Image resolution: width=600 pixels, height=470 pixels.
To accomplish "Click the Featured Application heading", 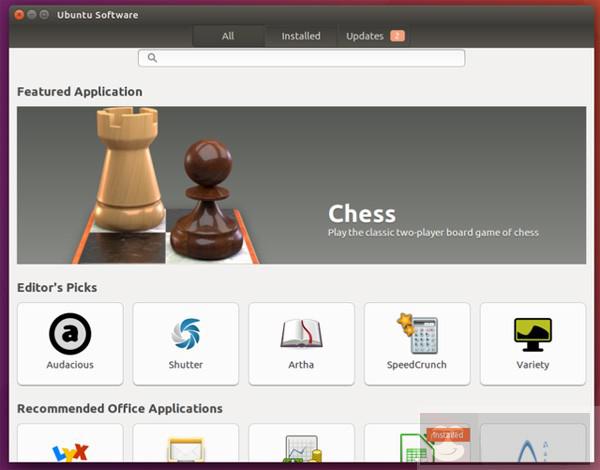I will point(80,92).
